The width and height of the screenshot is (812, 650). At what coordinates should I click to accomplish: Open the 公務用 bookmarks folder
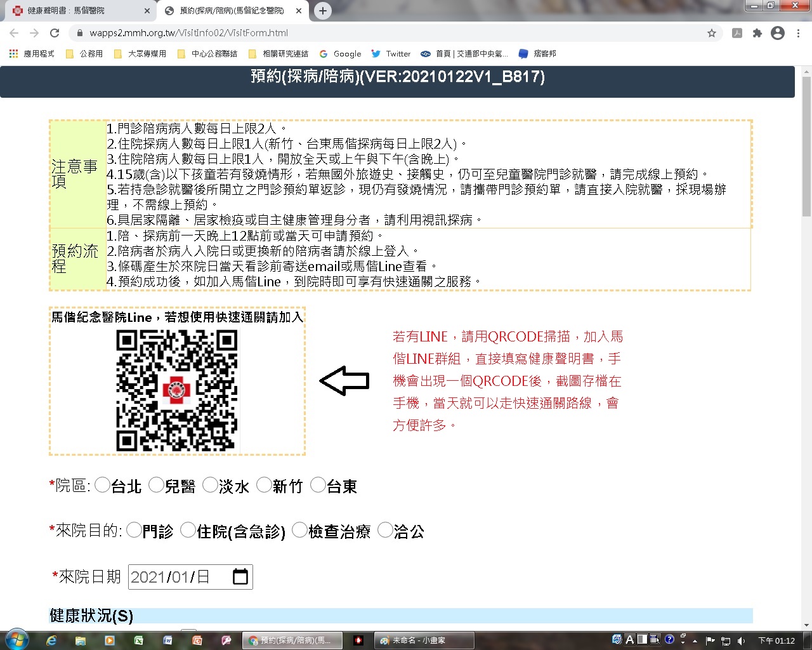click(84, 54)
